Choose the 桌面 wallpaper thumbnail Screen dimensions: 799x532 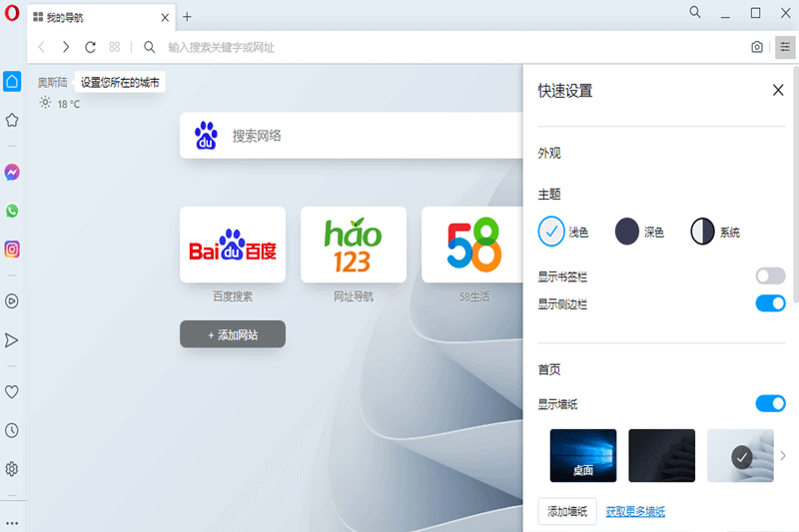click(583, 455)
